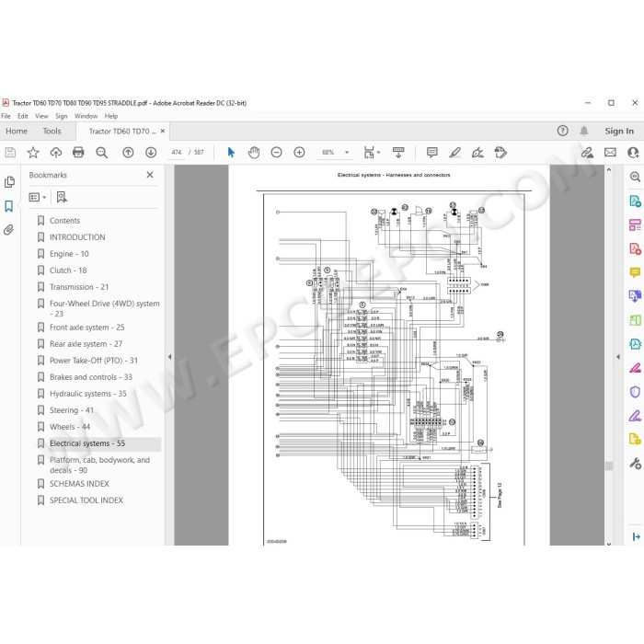644x644 pixels.
Task: Open the SCHEMAS INDEX bookmark
Action: coord(79,484)
